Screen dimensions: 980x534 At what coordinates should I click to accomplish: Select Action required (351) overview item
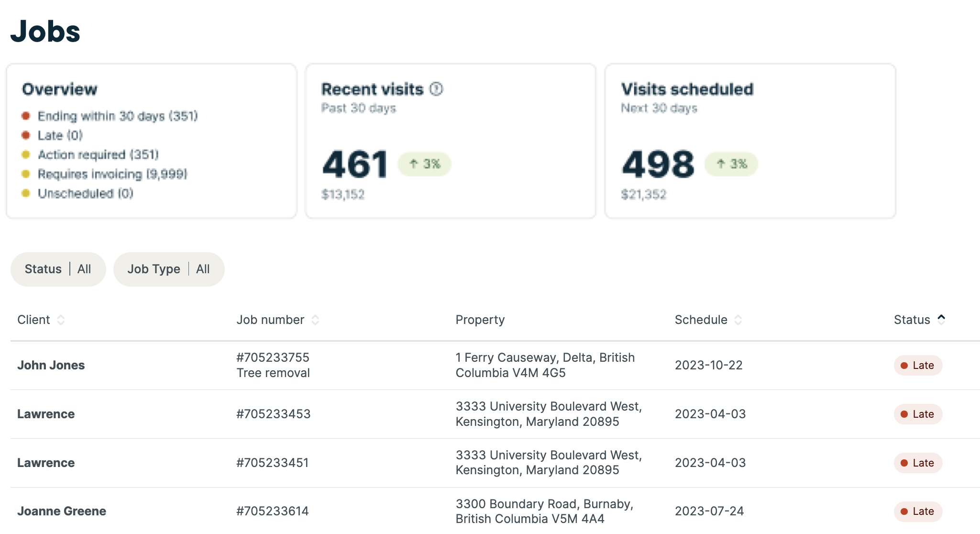98,155
